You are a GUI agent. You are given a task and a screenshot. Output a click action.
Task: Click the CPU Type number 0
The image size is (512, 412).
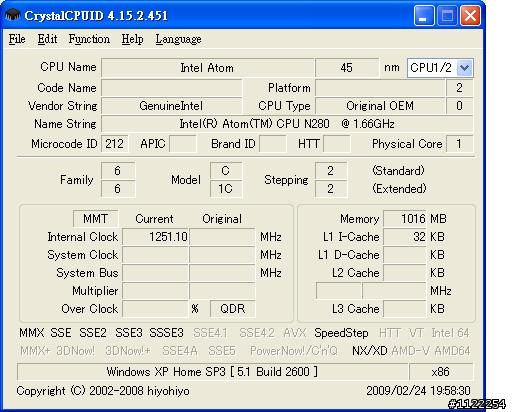point(459,106)
